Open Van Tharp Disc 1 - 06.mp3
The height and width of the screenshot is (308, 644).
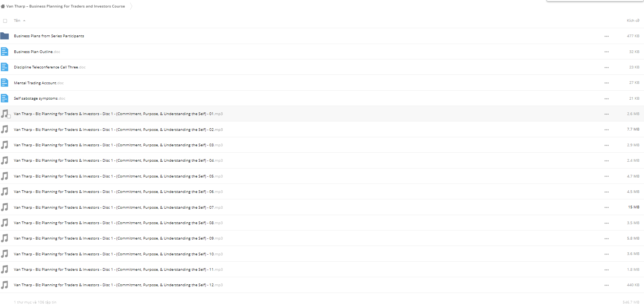(118, 192)
